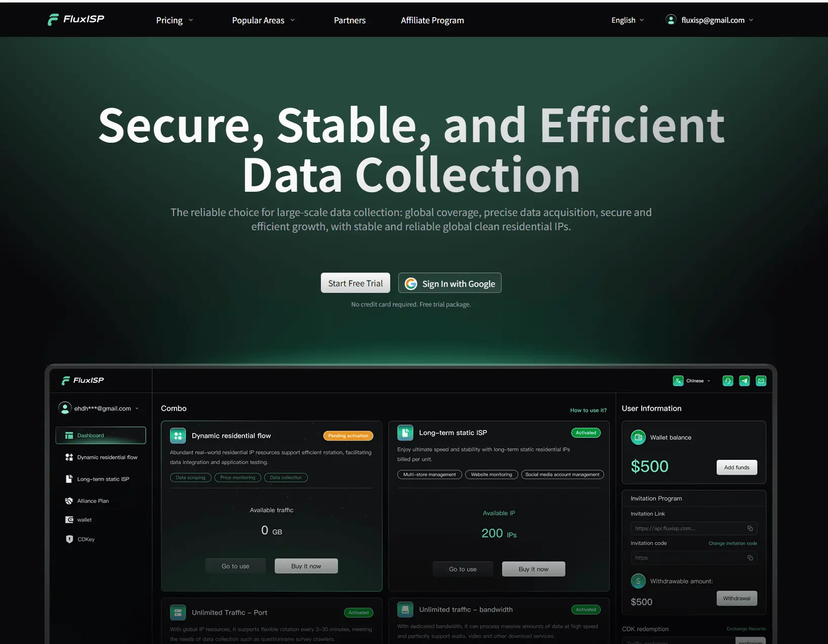Screen dimensions: 828x644
Task: Open the Exchange Records link
Action: (x=746, y=629)
